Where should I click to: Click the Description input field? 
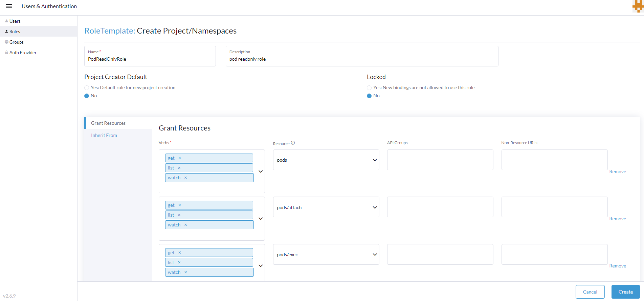pos(362,59)
